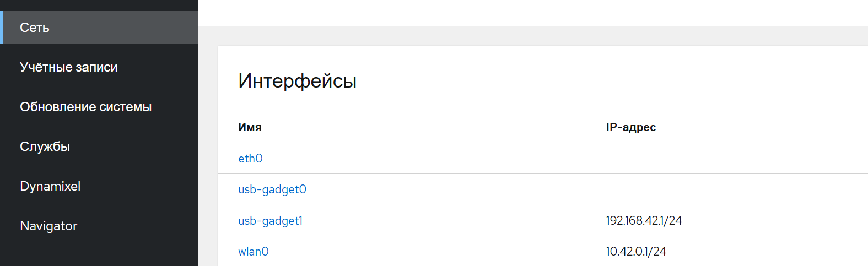Click the 10.42.0.1/24 address cell
The image size is (868, 266).
[636, 252]
